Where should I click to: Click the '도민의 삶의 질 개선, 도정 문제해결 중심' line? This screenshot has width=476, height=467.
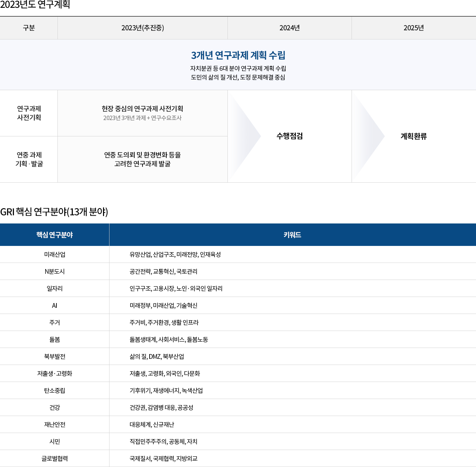point(238,77)
